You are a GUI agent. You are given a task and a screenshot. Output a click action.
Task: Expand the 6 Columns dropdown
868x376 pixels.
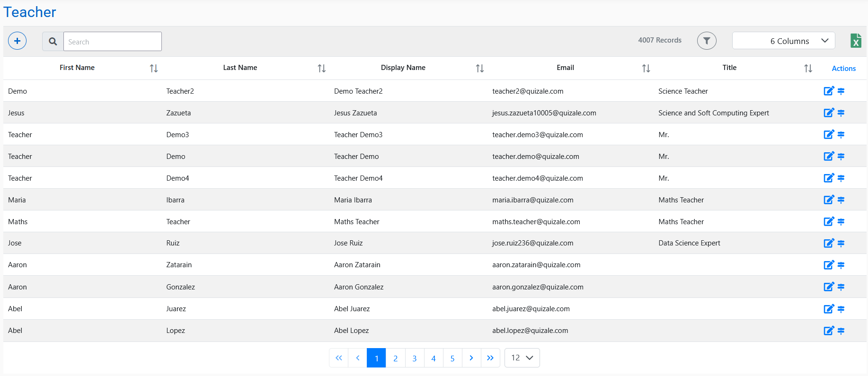pyautogui.click(x=784, y=41)
